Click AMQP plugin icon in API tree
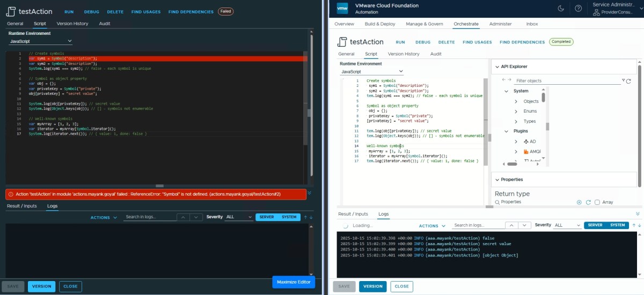This screenshot has height=295, width=644. pos(526,152)
